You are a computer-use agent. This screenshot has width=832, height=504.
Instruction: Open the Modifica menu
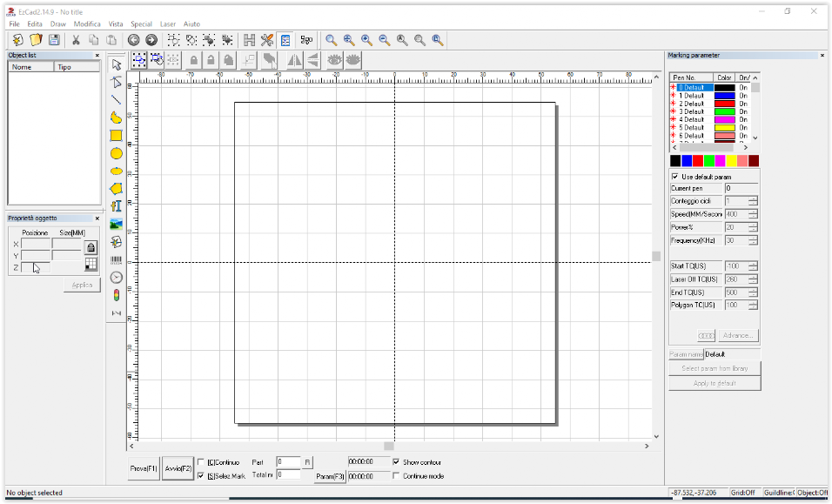click(87, 24)
